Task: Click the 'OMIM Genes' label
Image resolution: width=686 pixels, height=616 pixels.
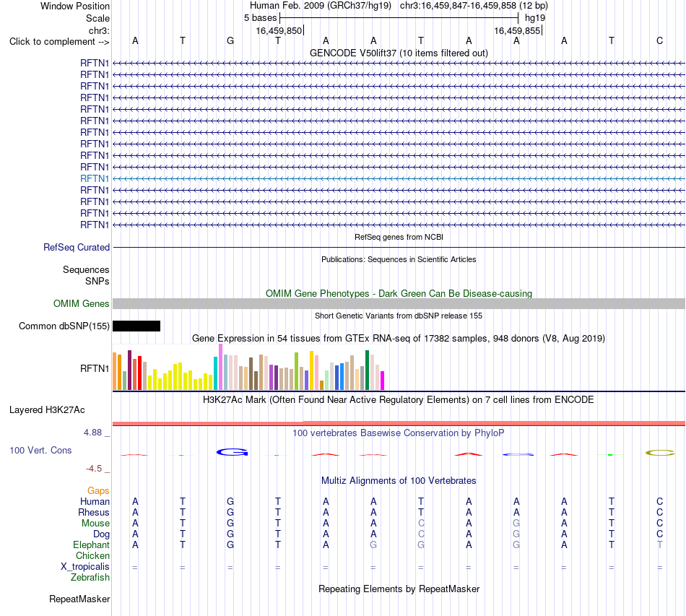Action: [x=82, y=303]
